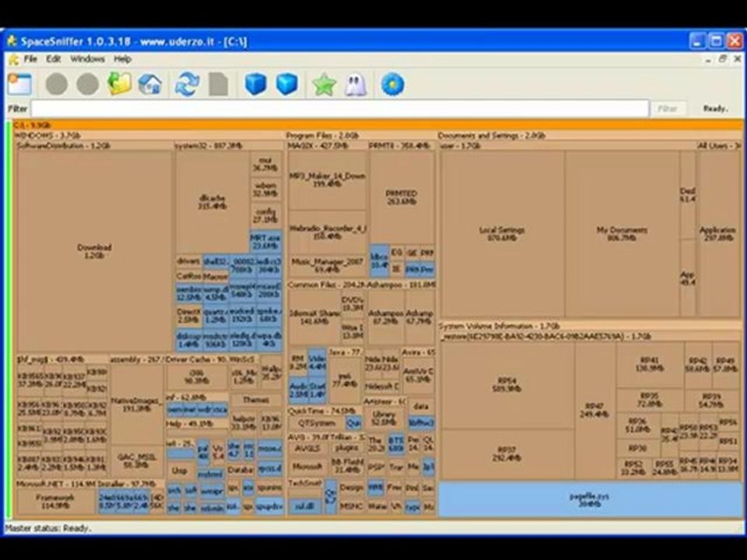
Task: Select the MP3_Maker_14_Down block
Action: click(328, 180)
